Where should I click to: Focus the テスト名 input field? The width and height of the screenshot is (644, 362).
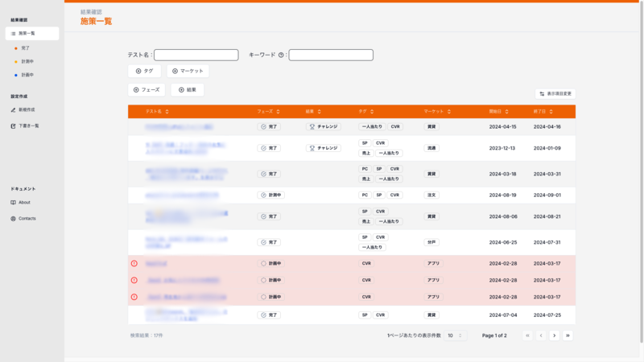[x=196, y=55]
